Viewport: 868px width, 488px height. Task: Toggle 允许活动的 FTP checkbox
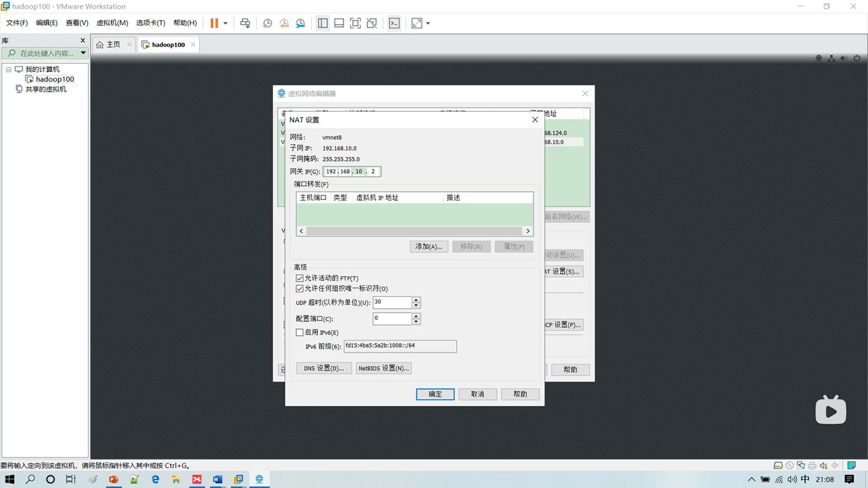click(299, 278)
